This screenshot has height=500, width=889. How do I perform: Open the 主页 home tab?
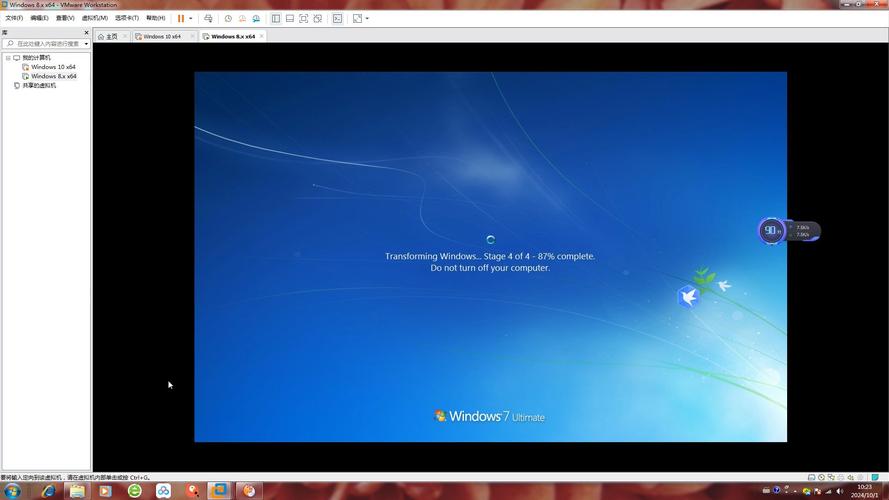point(110,36)
